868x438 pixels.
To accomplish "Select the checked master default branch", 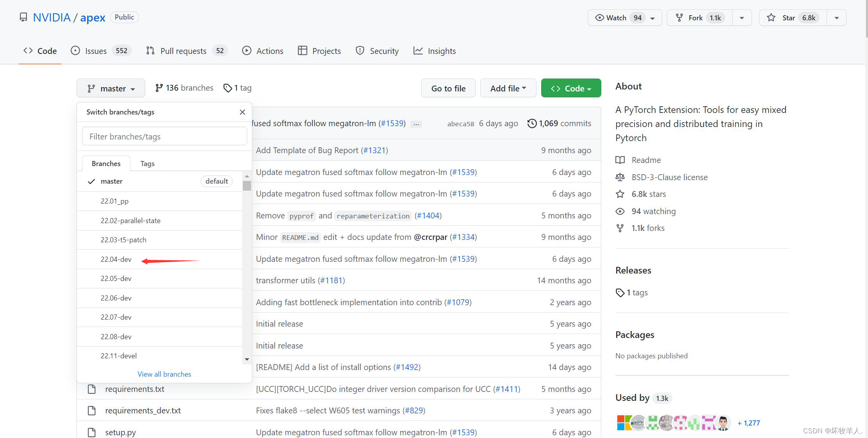I will pyautogui.click(x=112, y=181).
